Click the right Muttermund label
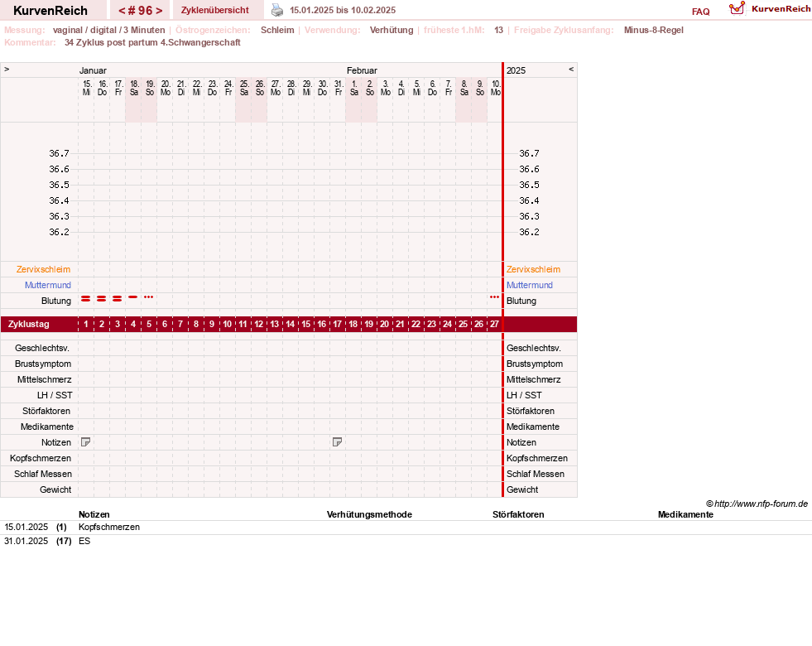This screenshot has width=812, height=646. (530, 285)
